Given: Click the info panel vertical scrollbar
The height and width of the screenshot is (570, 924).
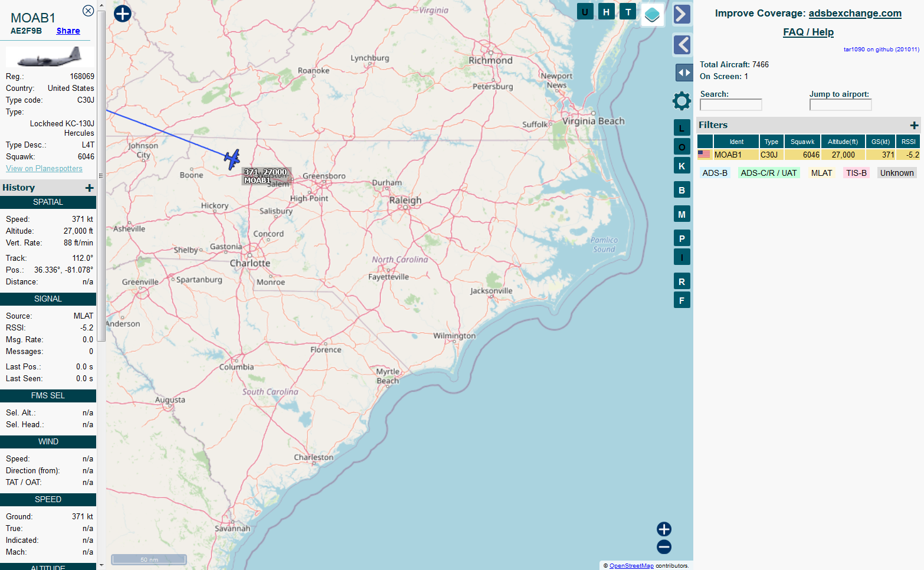Looking at the screenshot, I should 101,175.
